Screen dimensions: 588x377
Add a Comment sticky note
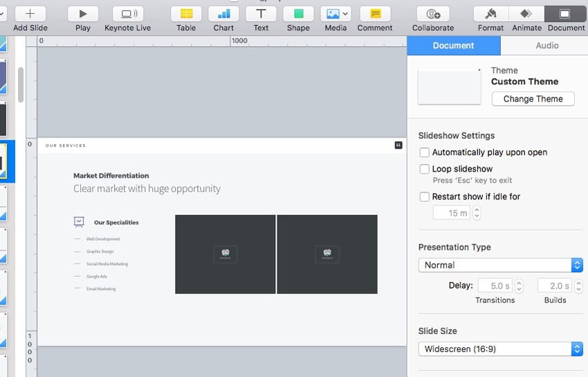coord(375,14)
